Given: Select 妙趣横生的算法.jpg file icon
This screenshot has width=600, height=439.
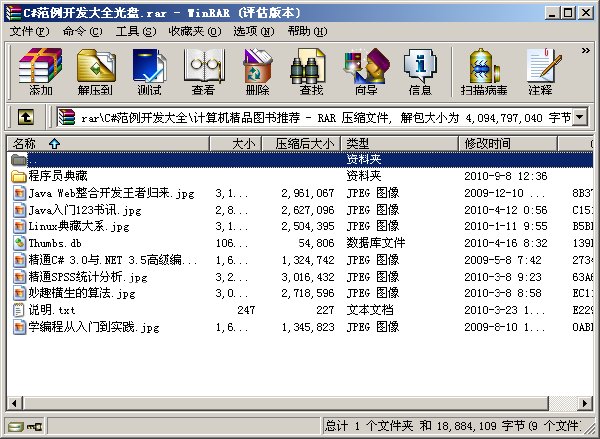Looking at the screenshot, I should (x=19, y=293).
